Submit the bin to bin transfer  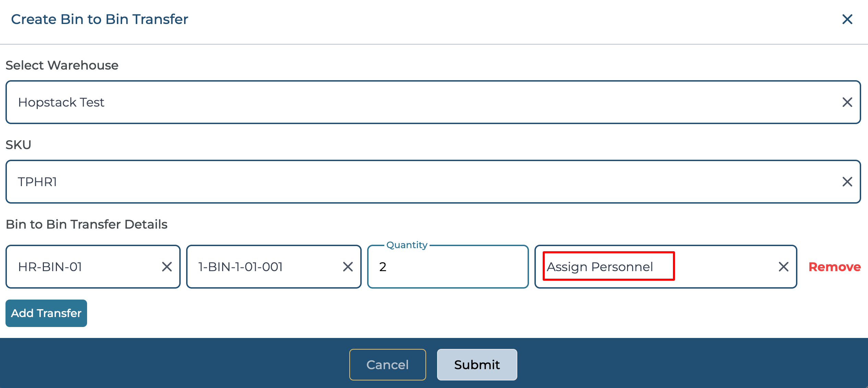(x=477, y=365)
